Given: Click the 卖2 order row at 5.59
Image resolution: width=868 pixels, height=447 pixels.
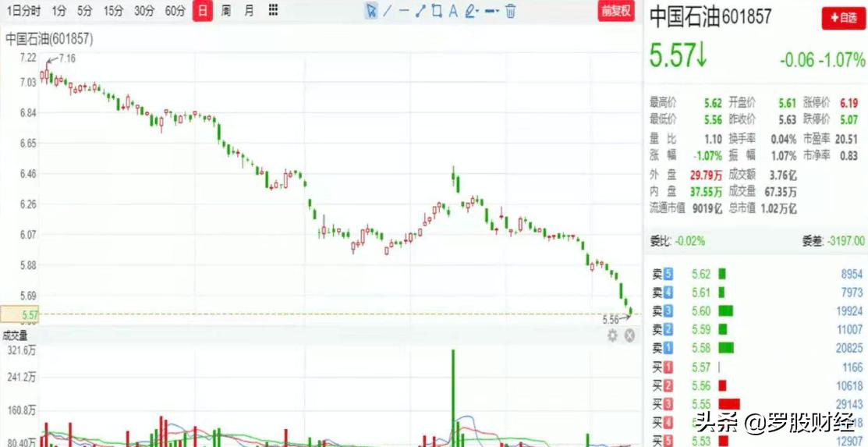Looking at the screenshot, I should pyautogui.click(x=756, y=329).
